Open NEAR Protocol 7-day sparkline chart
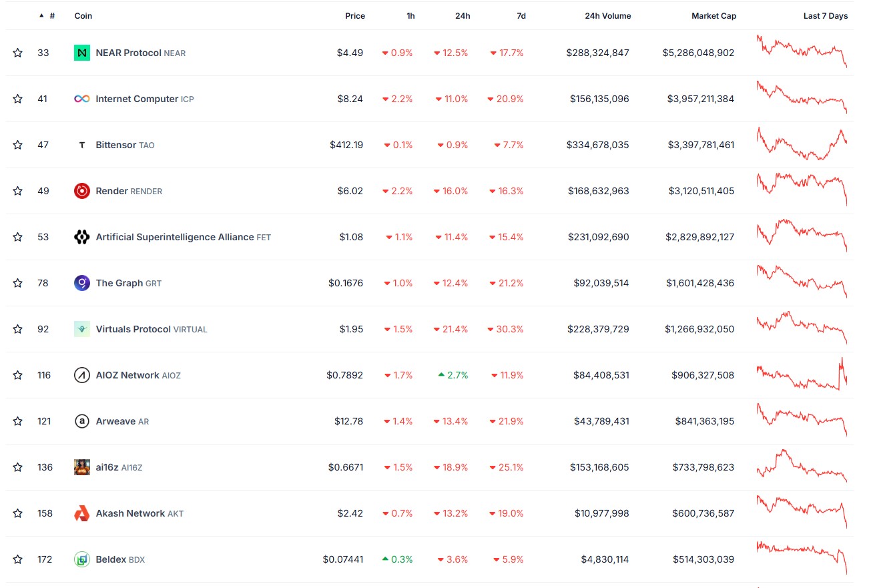The height and width of the screenshot is (588, 871). click(802, 51)
